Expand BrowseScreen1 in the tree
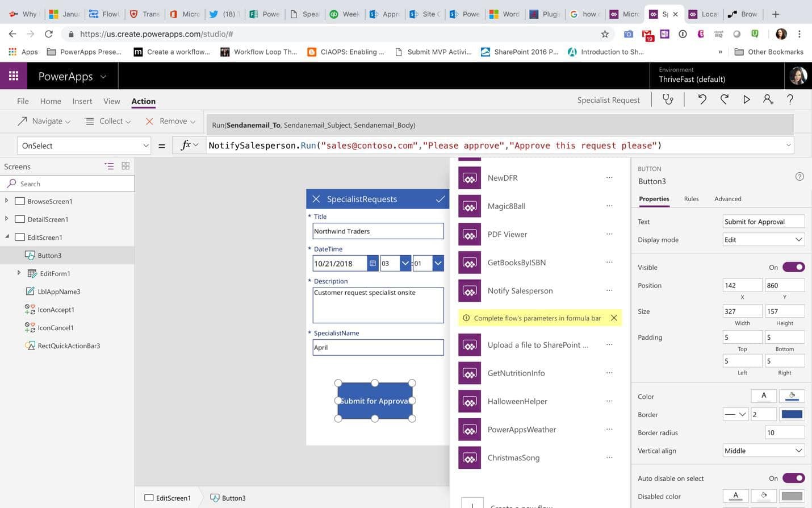This screenshot has height=508, width=812. coord(6,201)
